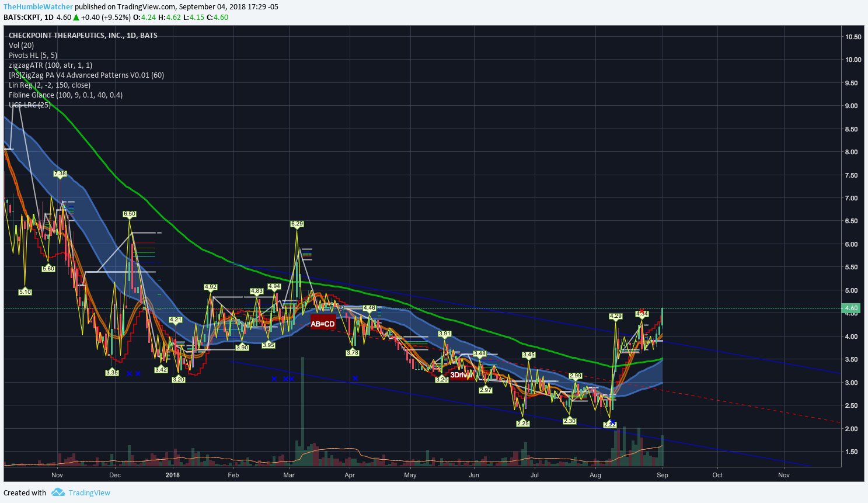Click the 4.29 pivot high label
Screen dimensions: 868x503
[x=616, y=316]
